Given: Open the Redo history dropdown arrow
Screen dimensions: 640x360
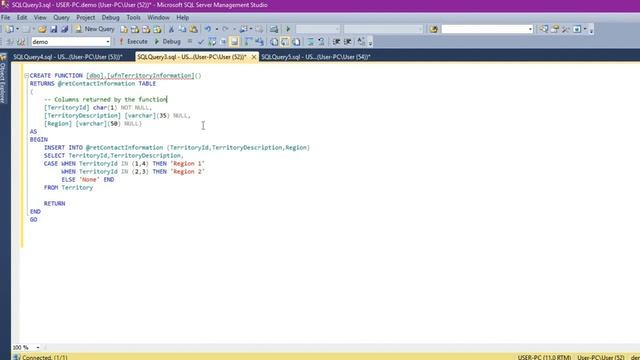Looking at the screenshot, I should click(234, 29).
